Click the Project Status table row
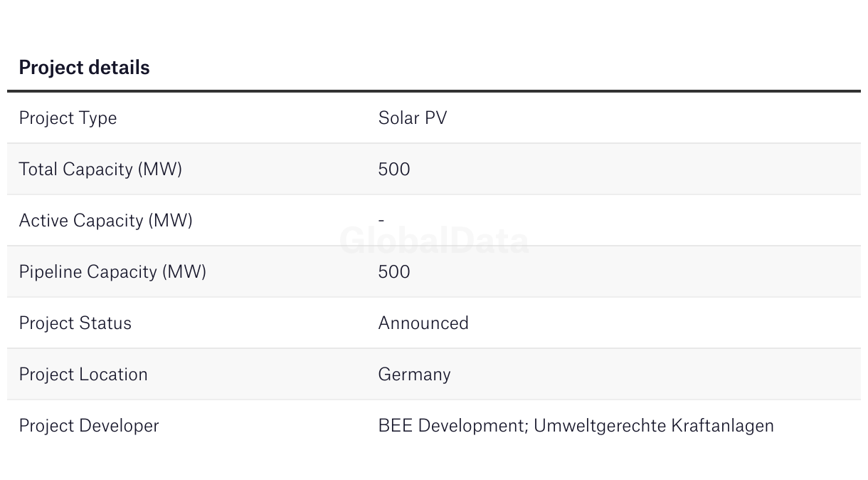 [x=434, y=323]
